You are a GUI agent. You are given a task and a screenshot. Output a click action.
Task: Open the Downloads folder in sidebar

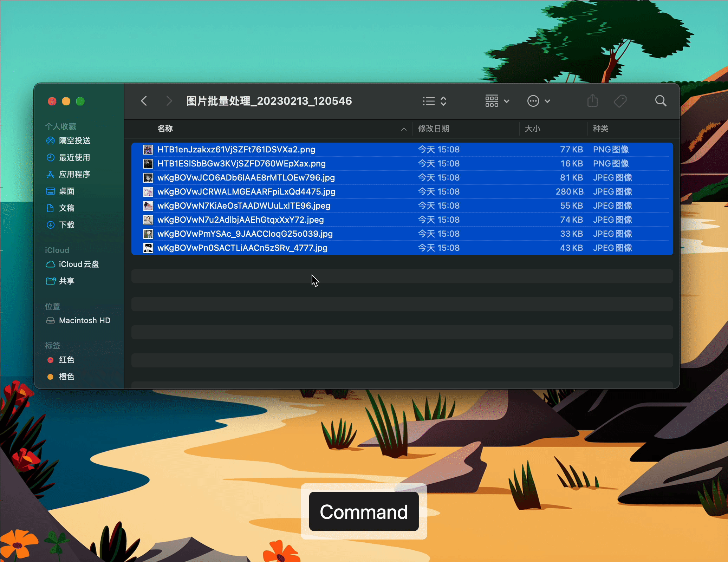tap(67, 225)
